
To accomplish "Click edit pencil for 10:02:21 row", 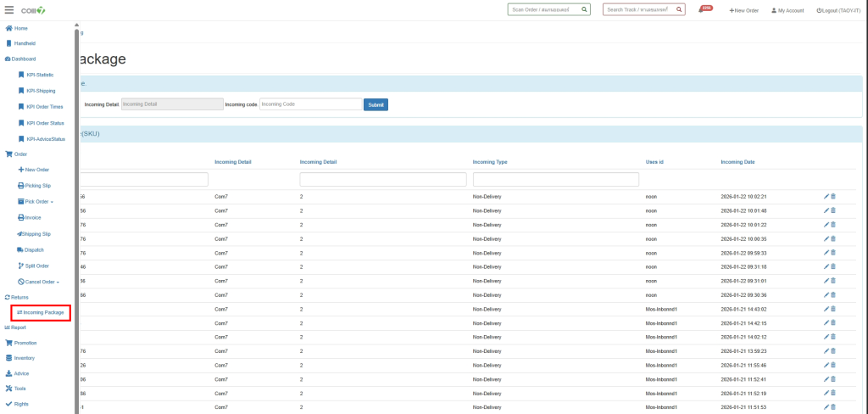I will point(826,196).
